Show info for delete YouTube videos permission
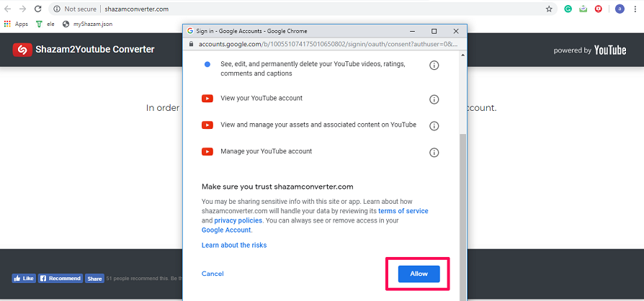Image resolution: width=644 pixels, height=301 pixels. pyautogui.click(x=434, y=66)
